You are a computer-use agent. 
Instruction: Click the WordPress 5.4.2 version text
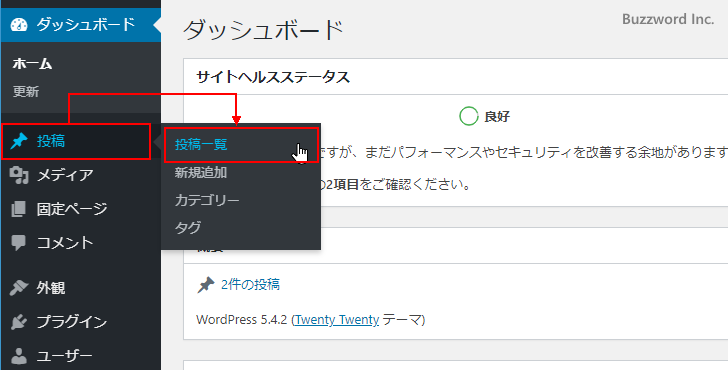pos(242,320)
